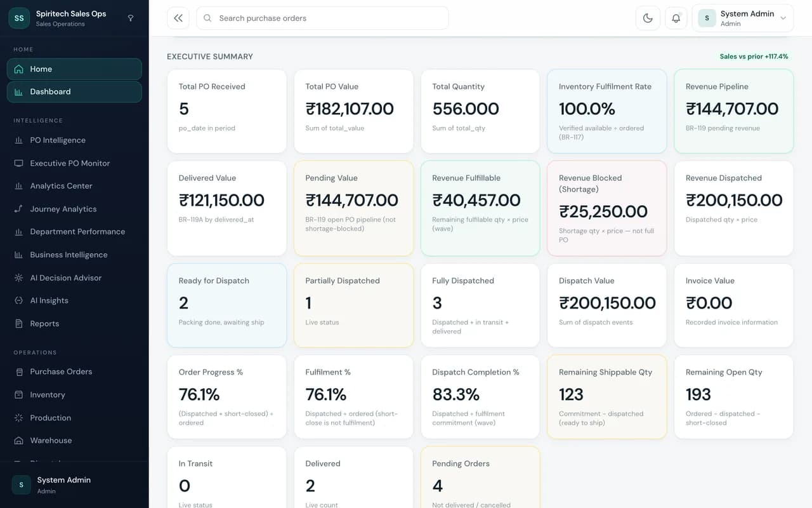The height and width of the screenshot is (508, 812).
Task: Click the Department Performance chart icon
Action: coord(18,232)
